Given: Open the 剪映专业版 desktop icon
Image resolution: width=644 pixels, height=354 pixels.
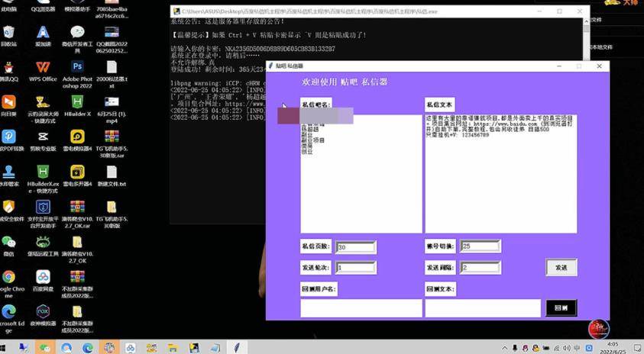Looking at the screenshot, I should tap(43, 140).
